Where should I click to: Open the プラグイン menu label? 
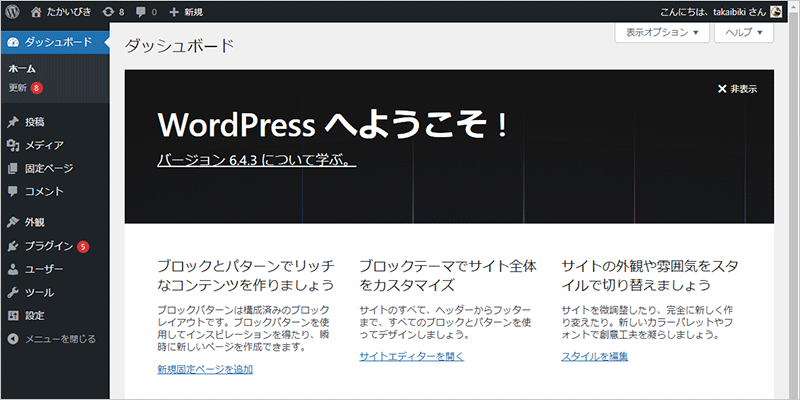(49, 246)
